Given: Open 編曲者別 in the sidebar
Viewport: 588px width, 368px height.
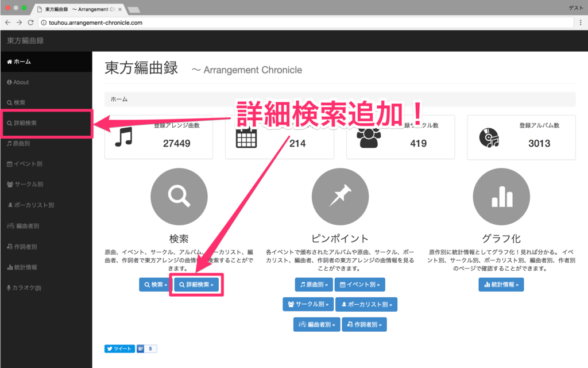Looking at the screenshot, I should (46, 225).
